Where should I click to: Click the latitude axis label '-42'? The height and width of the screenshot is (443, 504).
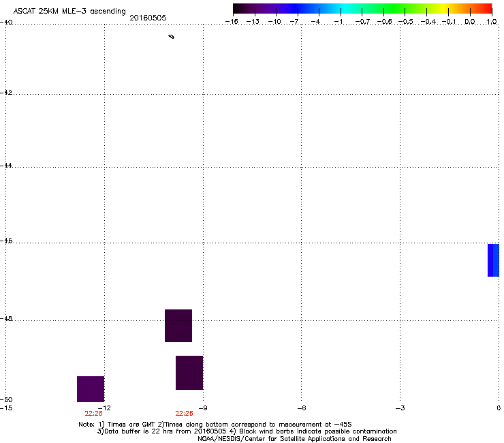tap(6, 93)
